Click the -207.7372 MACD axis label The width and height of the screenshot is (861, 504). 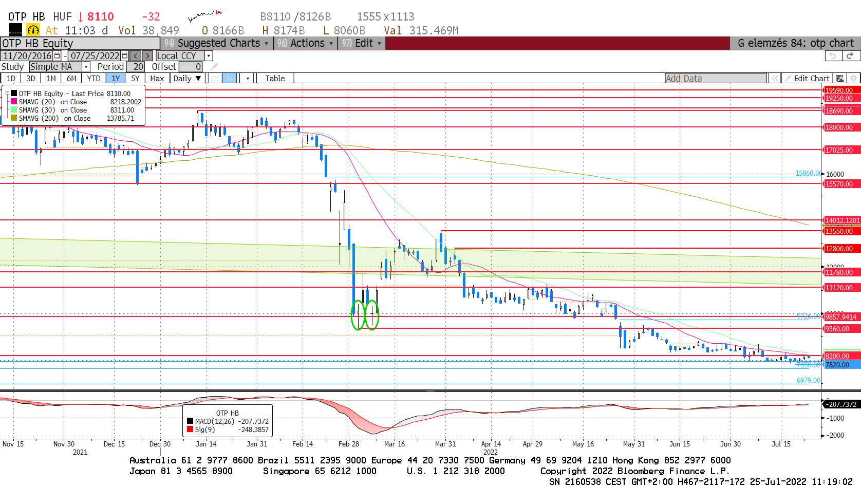(x=841, y=404)
